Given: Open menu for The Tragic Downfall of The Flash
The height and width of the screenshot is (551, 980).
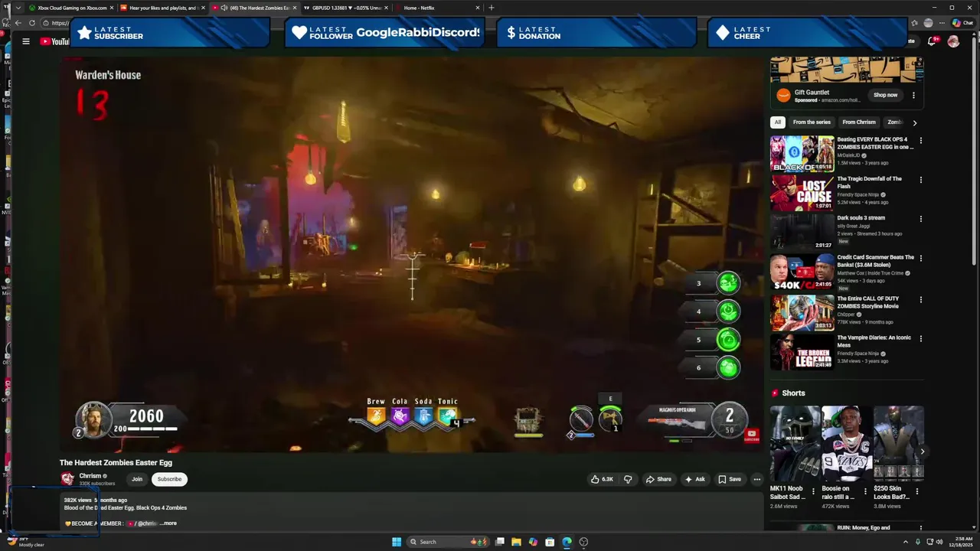Looking at the screenshot, I should click(921, 180).
